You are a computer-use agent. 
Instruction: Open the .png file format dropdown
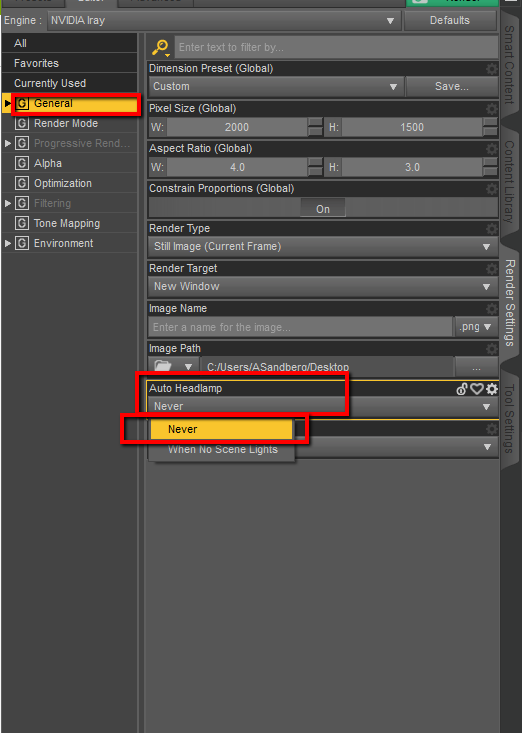[x=475, y=327]
